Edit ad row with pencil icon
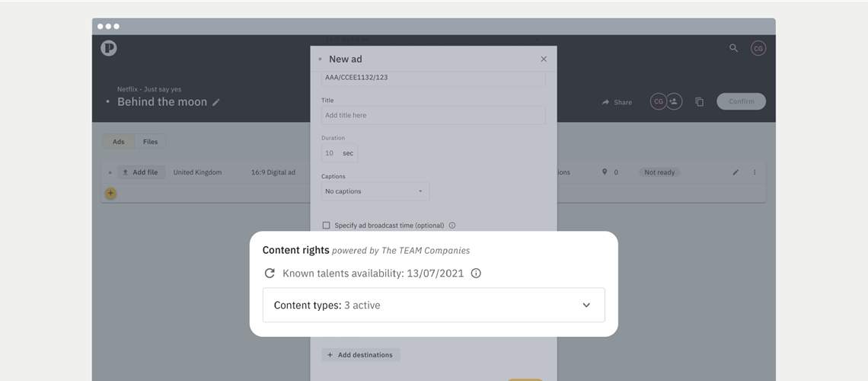This screenshot has width=868, height=381. click(736, 172)
